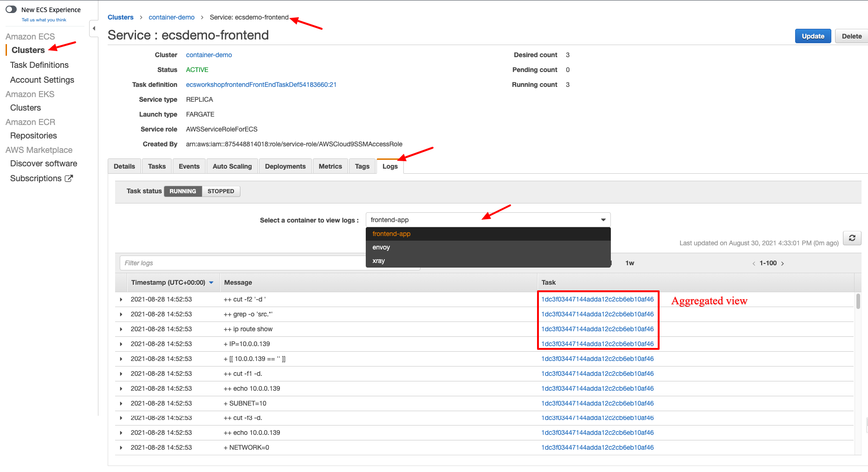Refresh the log results
868x472 pixels.
coord(852,238)
